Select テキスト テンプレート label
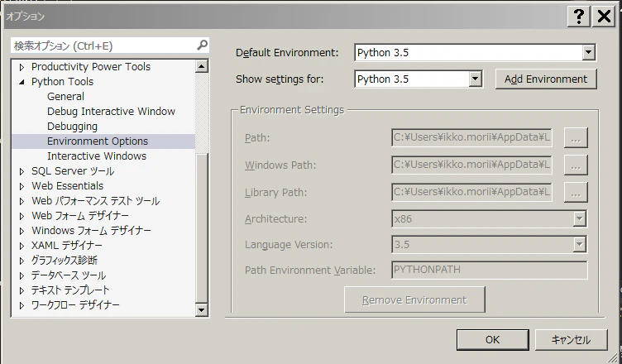Screen dimensions: 622x364 [x=70, y=290]
